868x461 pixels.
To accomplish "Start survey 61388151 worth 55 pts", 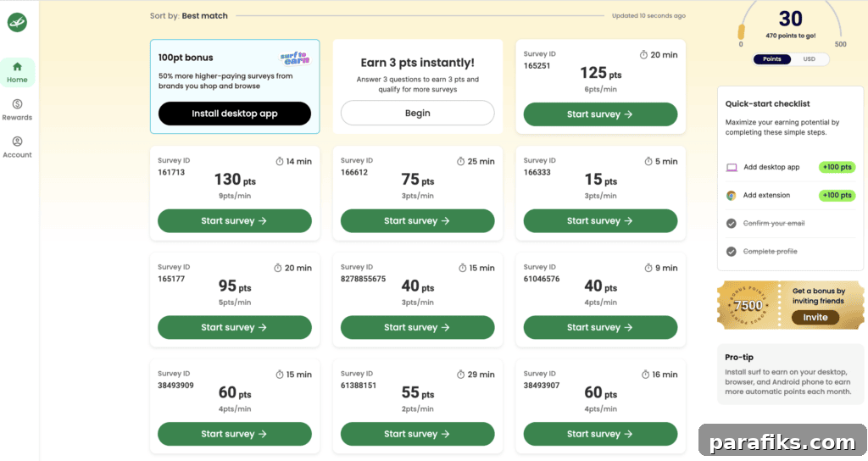I will (417, 434).
